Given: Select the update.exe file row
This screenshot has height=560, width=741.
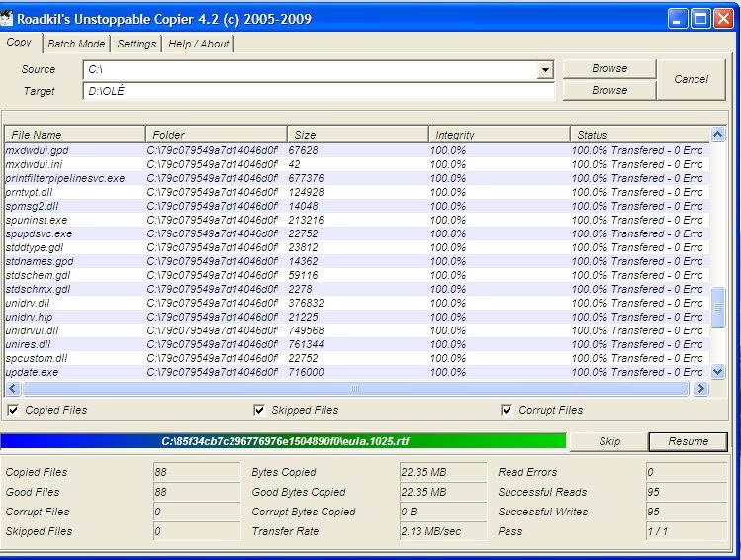Looking at the screenshot, I should click(x=357, y=372).
